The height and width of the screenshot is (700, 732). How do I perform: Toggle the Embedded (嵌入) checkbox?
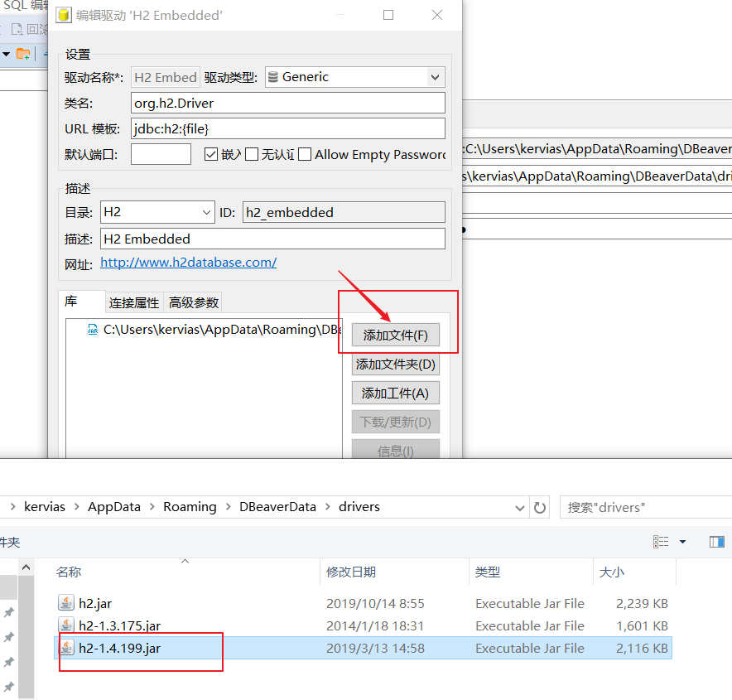click(x=211, y=154)
